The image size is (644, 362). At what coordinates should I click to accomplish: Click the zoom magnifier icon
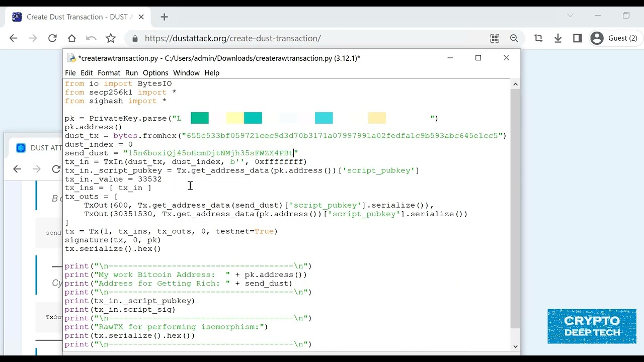pos(514,38)
